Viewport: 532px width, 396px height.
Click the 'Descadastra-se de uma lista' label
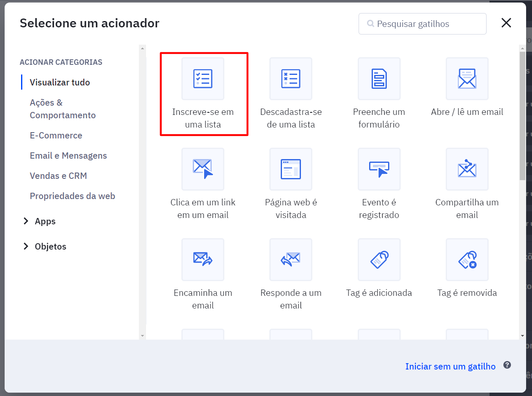[x=291, y=118]
